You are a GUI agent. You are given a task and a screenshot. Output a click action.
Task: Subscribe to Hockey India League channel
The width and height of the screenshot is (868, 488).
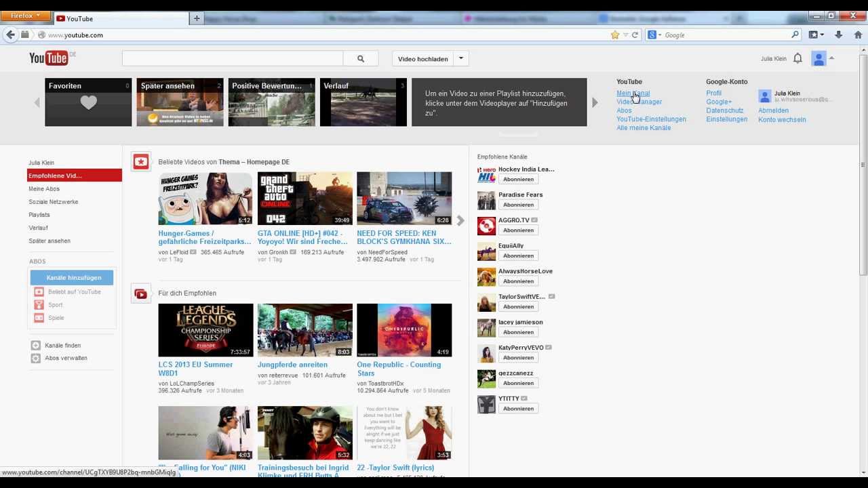pyautogui.click(x=519, y=180)
